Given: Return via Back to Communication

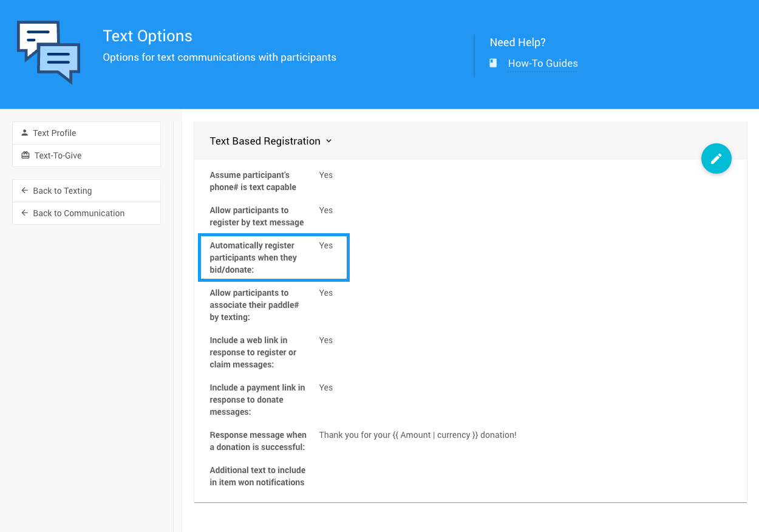Looking at the screenshot, I should pos(78,213).
